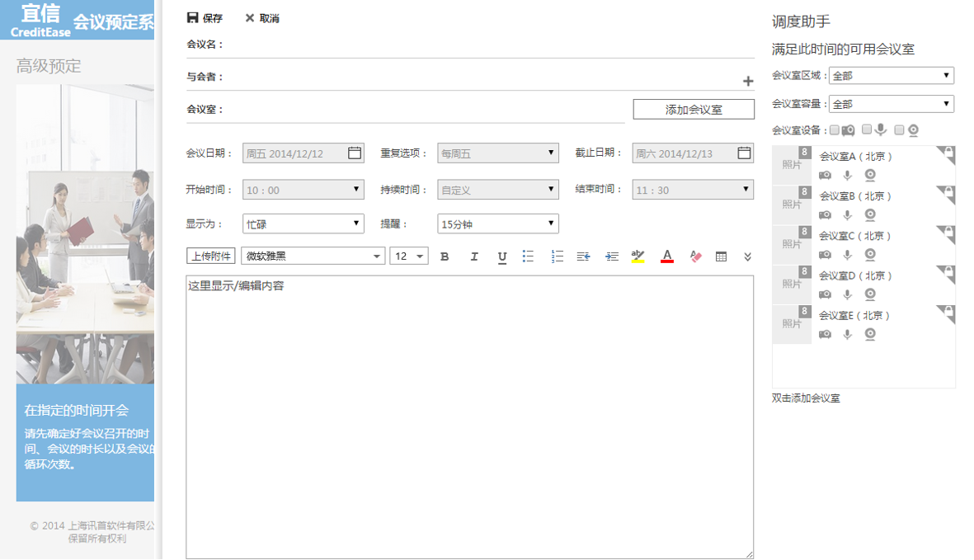
Task: Toggle italic text formatting
Action: (x=474, y=256)
